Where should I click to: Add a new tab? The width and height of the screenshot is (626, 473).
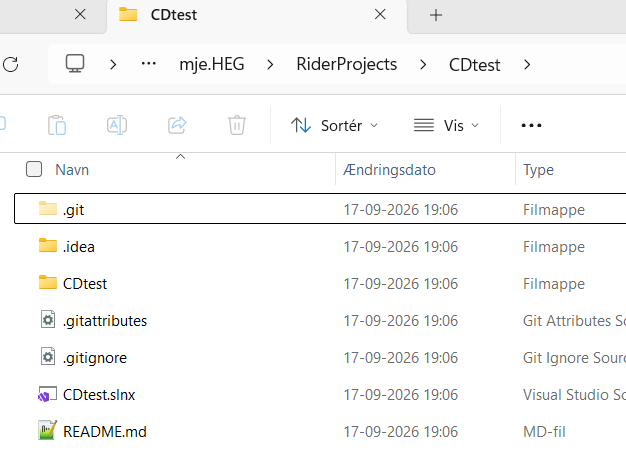click(x=436, y=15)
